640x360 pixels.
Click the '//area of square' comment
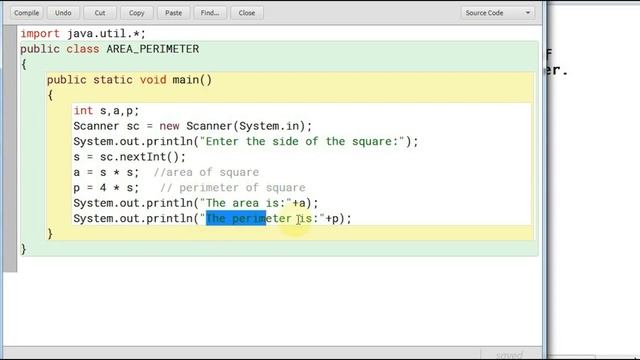[x=206, y=172]
